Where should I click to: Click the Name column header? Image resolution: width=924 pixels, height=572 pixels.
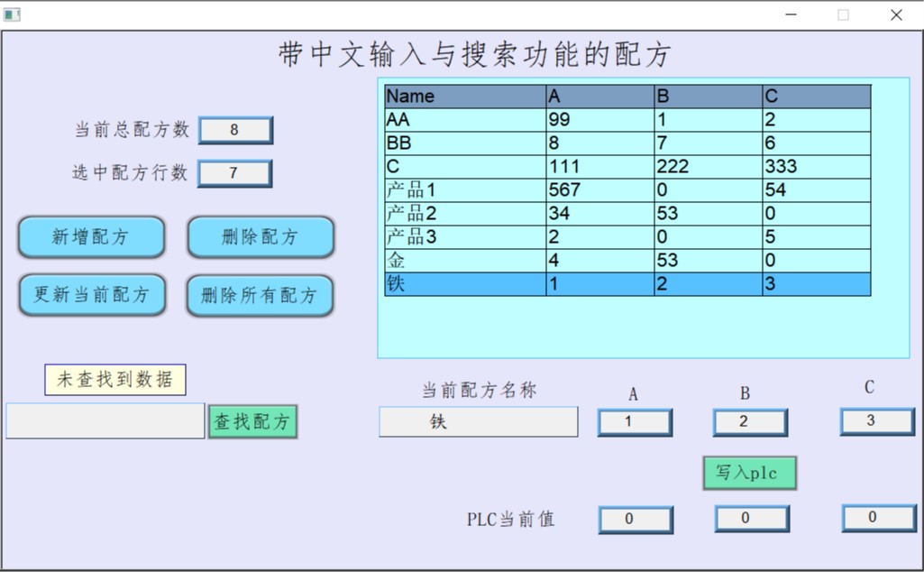click(x=465, y=97)
